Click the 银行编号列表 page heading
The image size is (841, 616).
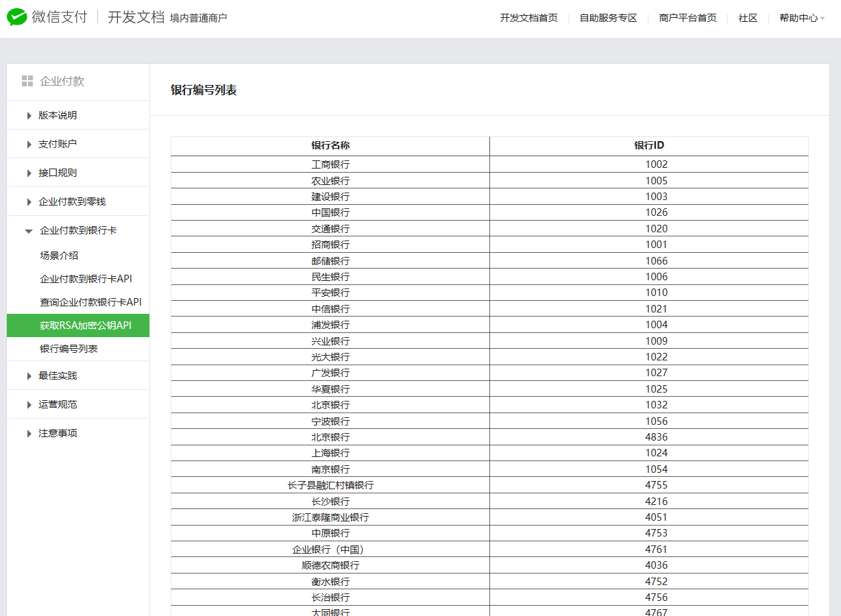pyautogui.click(x=204, y=90)
